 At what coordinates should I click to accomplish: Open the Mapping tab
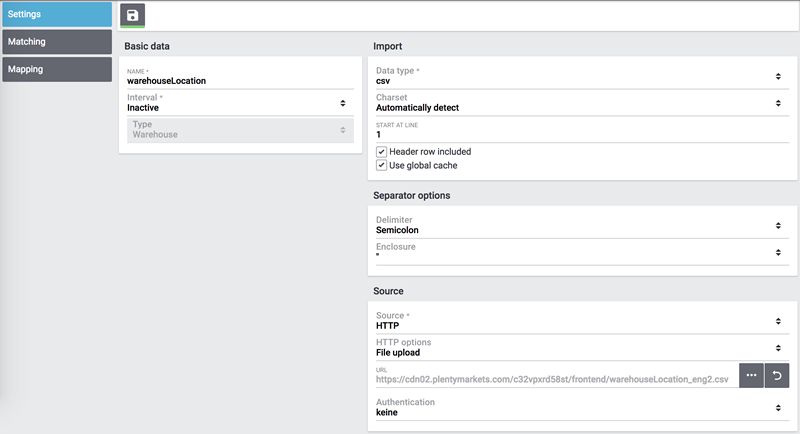56,69
